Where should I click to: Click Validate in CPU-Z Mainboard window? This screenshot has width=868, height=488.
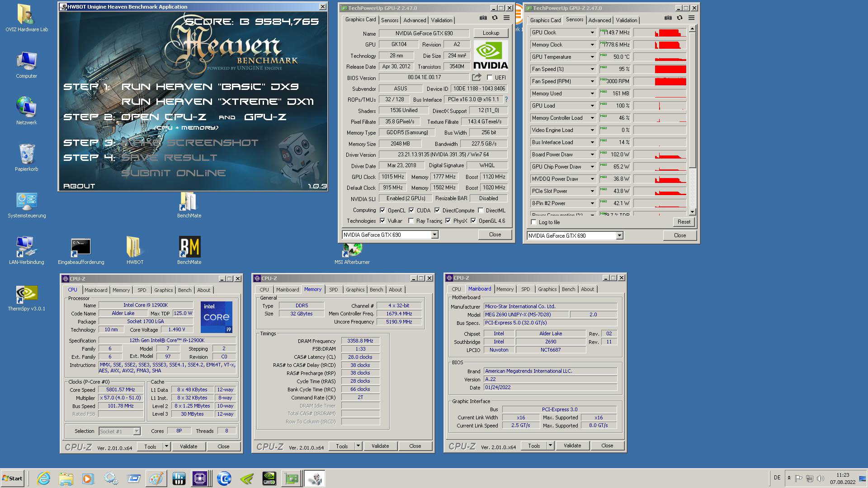572,446
